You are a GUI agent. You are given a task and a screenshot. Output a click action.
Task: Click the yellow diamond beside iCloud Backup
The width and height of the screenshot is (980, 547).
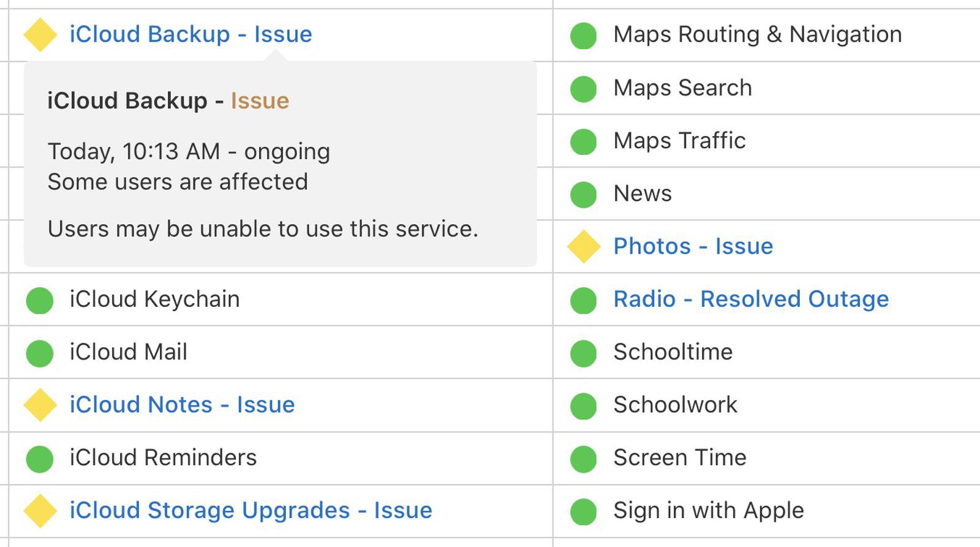click(x=40, y=35)
